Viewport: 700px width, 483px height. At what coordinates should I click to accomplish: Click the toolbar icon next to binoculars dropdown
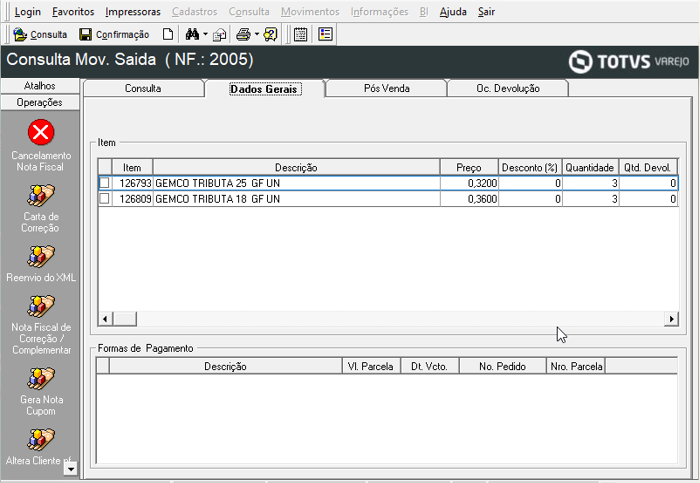219,34
